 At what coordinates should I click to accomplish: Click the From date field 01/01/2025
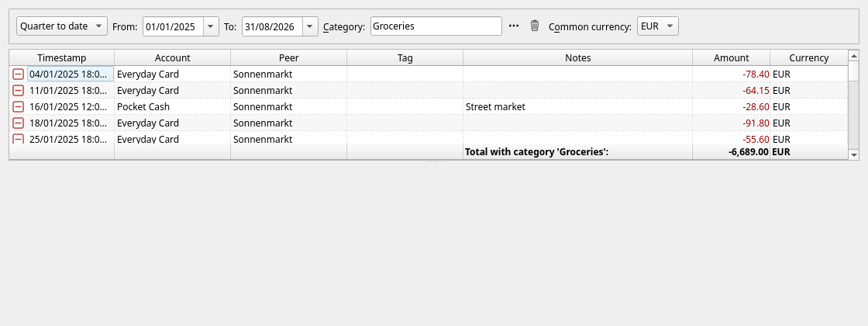pos(174,26)
